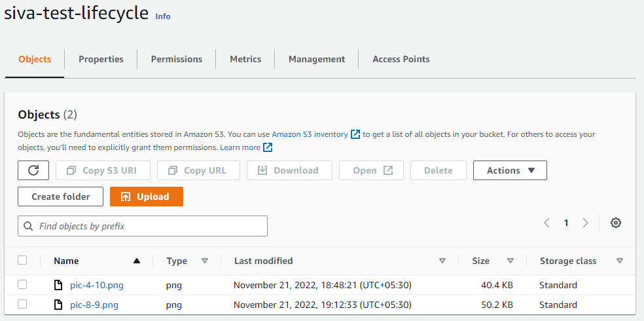Click the Copy S3 URI button
The image size is (644, 321).
[x=103, y=170]
